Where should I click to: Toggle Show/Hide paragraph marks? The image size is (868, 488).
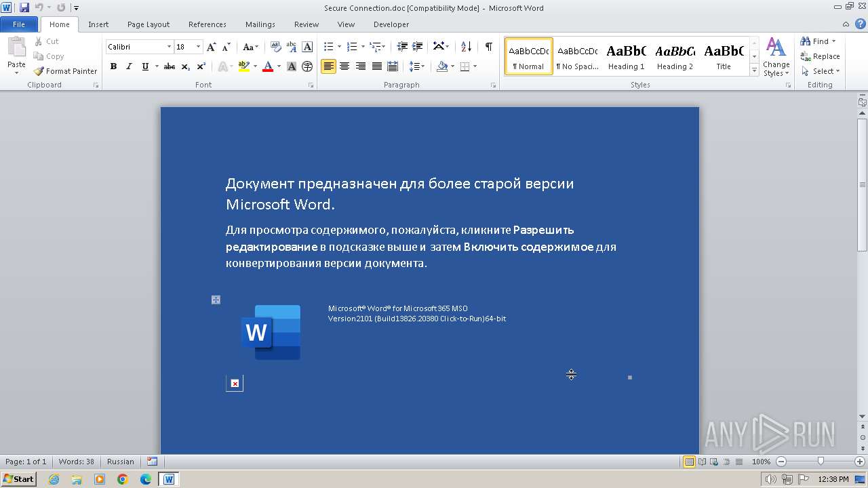click(x=488, y=47)
